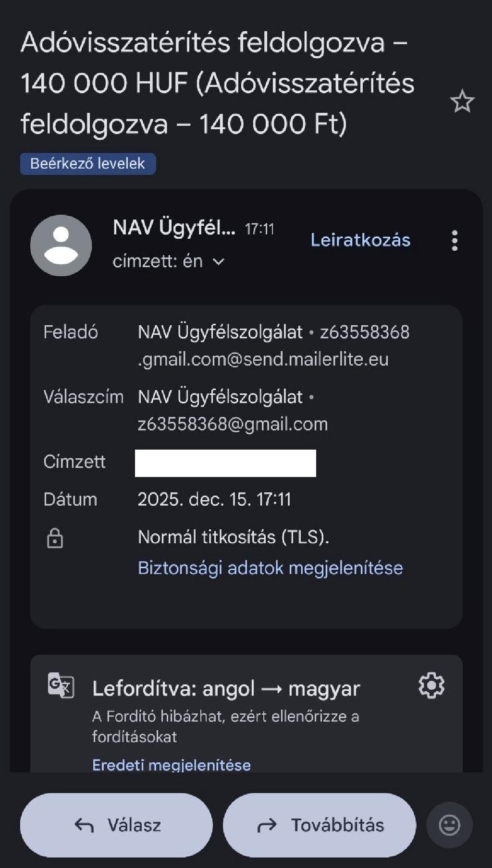Image resolution: width=492 pixels, height=868 pixels.
Task: Open the three-dot more options menu
Action: (x=455, y=240)
